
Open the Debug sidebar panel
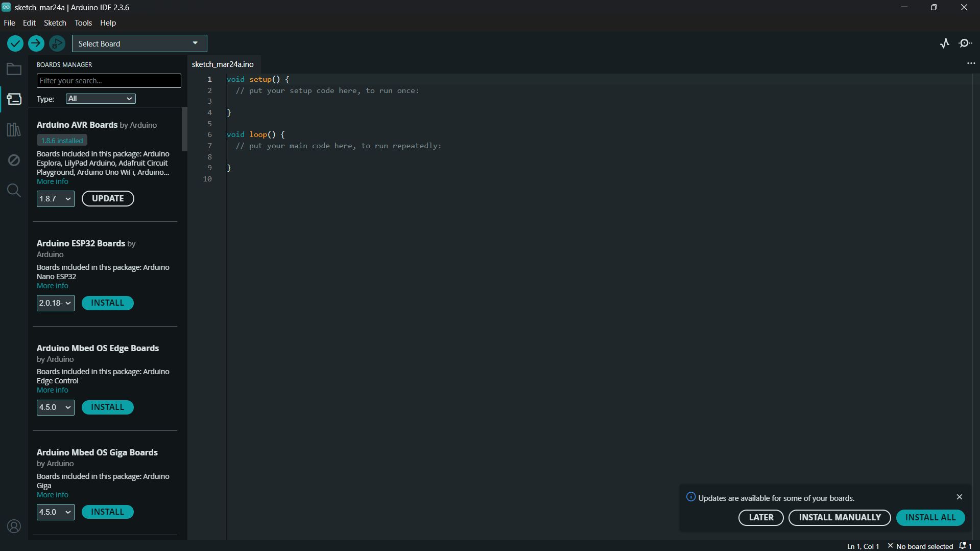coord(14,160)
